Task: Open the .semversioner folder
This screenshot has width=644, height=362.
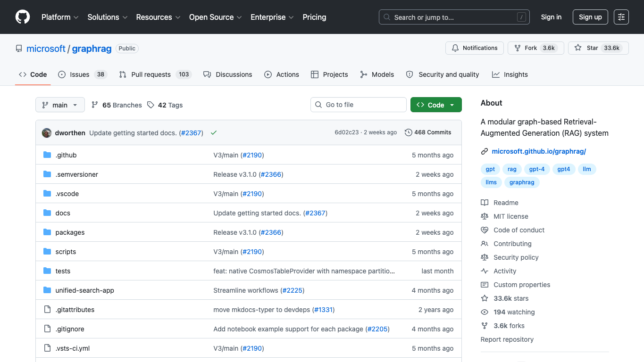Action: (x=77, y=174)
